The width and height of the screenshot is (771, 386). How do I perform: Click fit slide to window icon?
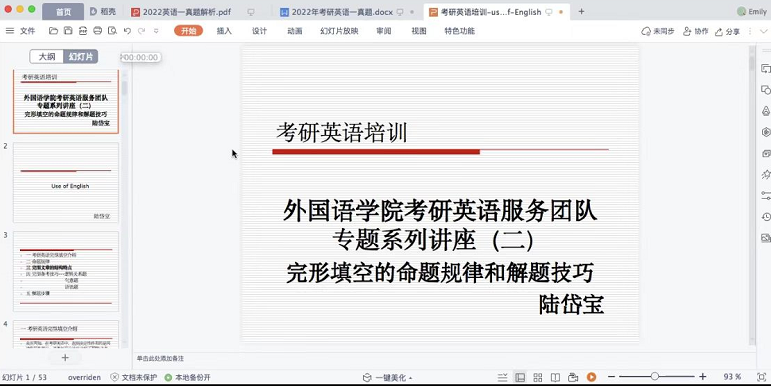[761, 377]
